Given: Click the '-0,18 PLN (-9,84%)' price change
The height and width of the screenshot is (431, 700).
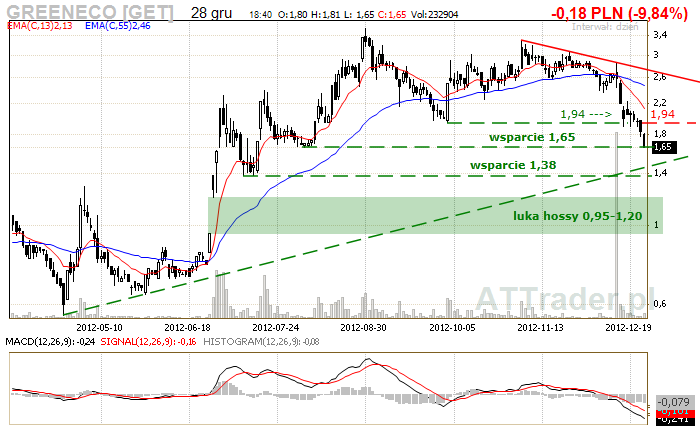Looking at the screenshot, I should [619, 13].
